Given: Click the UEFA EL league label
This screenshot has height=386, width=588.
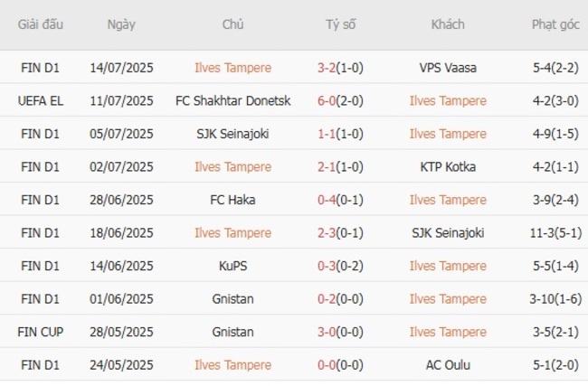Looking at the screenshot, I should pos(41,100).
